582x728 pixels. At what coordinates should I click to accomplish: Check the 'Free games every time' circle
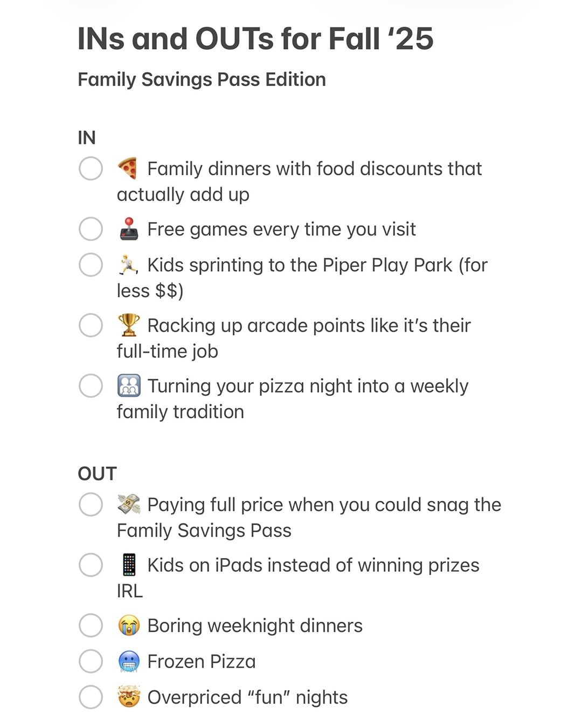point(91,229)
